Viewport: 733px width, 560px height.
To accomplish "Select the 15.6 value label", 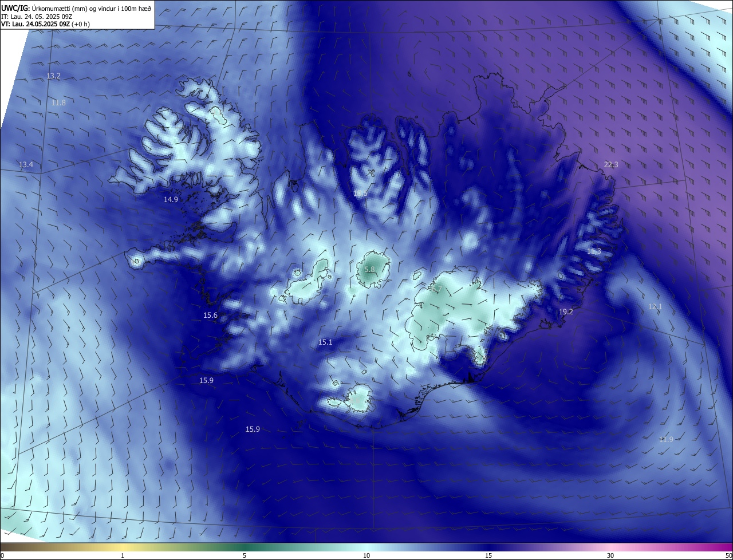I will 210,316.
